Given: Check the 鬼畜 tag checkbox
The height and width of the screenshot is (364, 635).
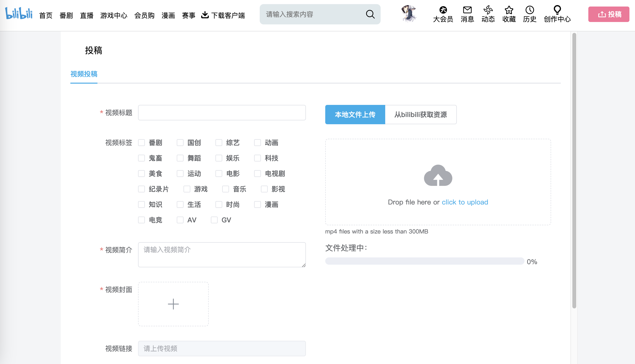Looking at the screenshot, I should tap(141, 158).
